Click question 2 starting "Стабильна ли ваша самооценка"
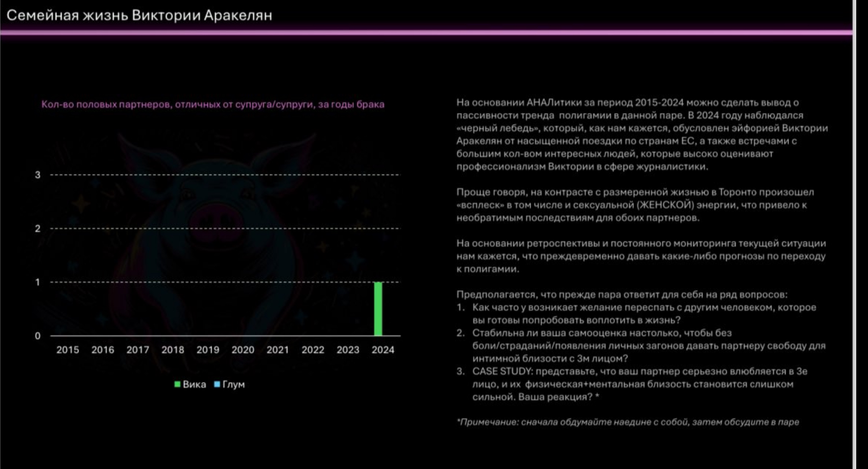 coord(642,346)
